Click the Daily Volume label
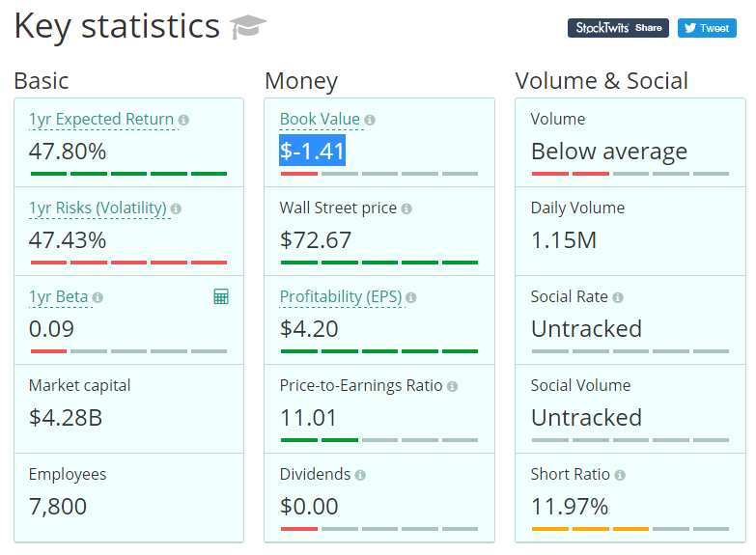756x555 pixels. coord(577,208)
